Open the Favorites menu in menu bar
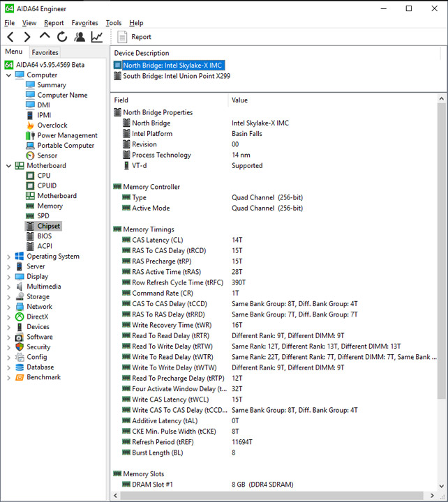The width and height of the screenshot is (448, 502). coord(84,23)
